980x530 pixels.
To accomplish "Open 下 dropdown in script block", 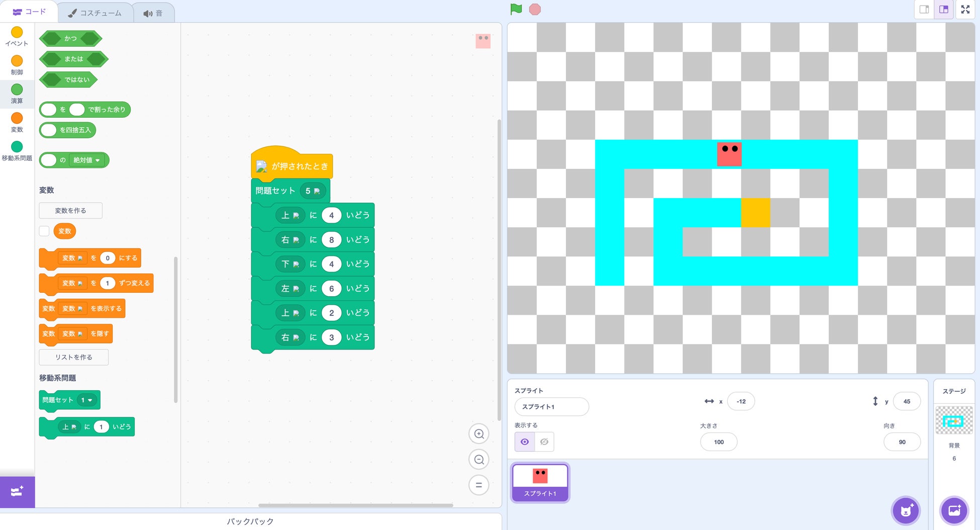I will [290, 264].
